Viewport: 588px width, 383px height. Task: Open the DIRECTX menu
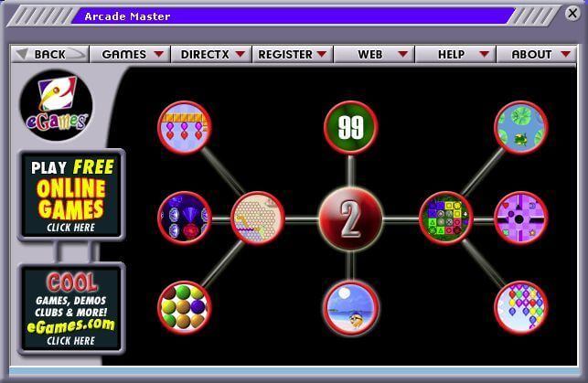point(211,54)
